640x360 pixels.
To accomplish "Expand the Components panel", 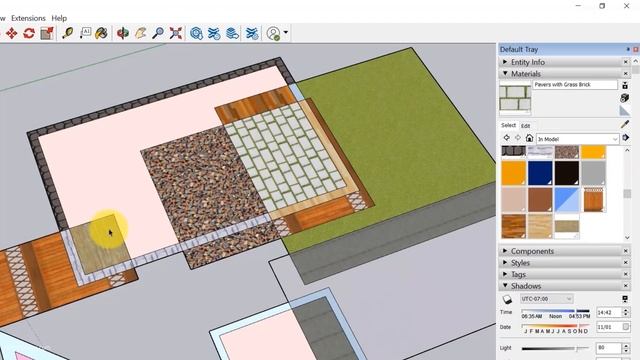I will (x=505, y=251).
